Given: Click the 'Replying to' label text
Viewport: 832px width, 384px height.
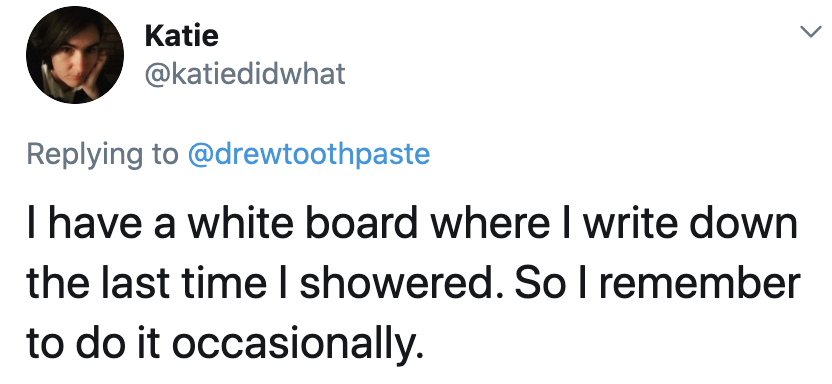Looking at the screenshot, I should [102, 154].
